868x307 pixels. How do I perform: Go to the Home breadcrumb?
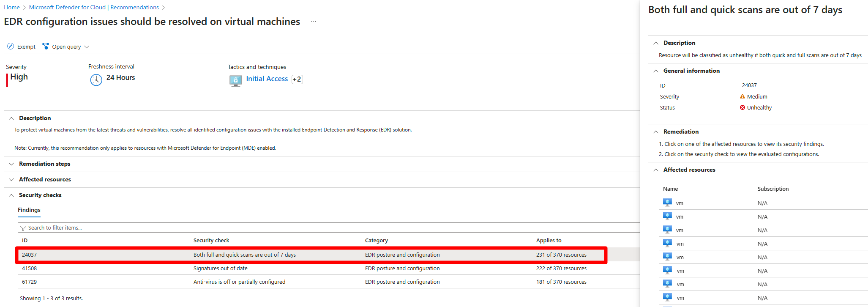[x=12, y=7]
